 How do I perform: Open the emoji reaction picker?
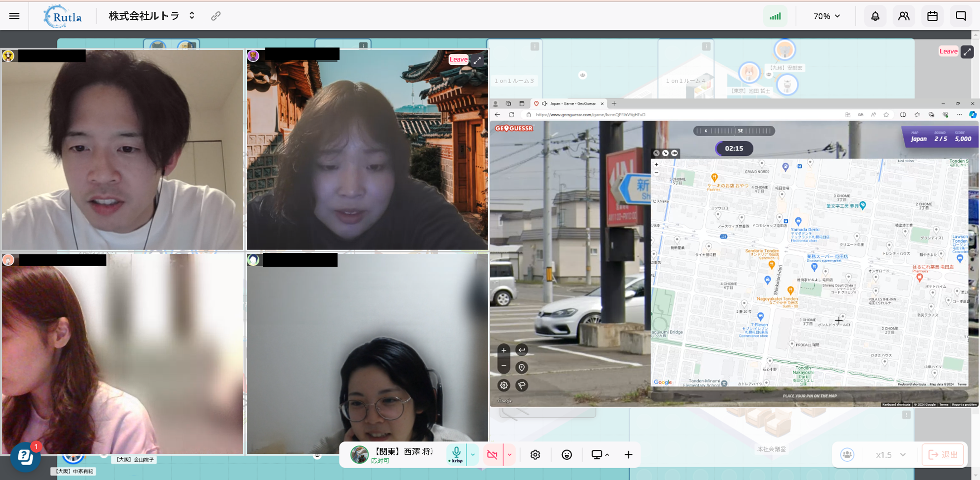[x=567, y=455]
